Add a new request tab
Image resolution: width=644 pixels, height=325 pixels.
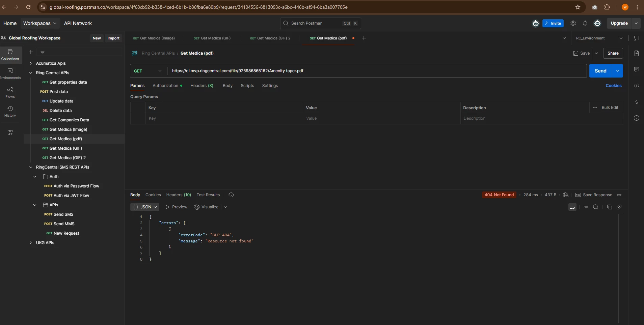[x=364, y=38]
